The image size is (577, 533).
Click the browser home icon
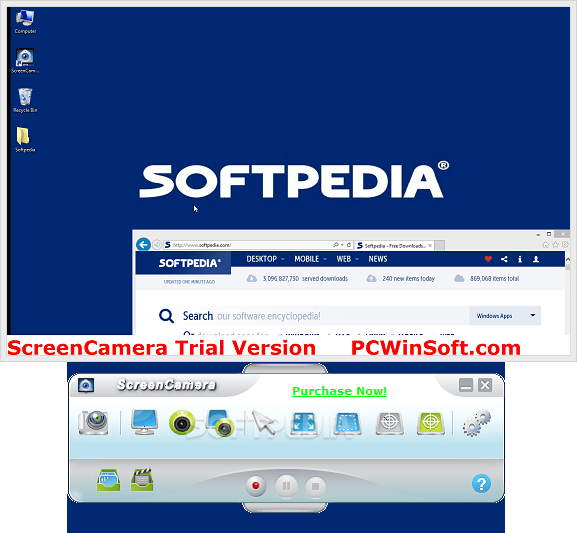click(546, 245)
